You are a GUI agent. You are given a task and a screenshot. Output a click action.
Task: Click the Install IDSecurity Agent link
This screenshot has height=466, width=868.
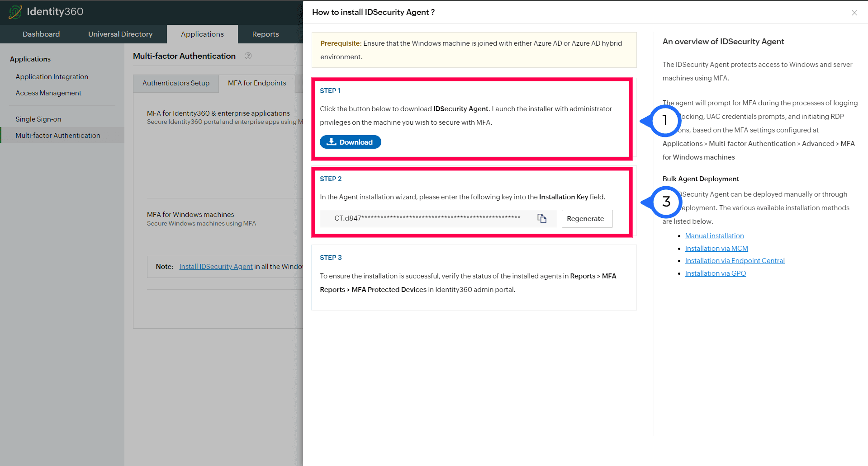click(216, 267)
